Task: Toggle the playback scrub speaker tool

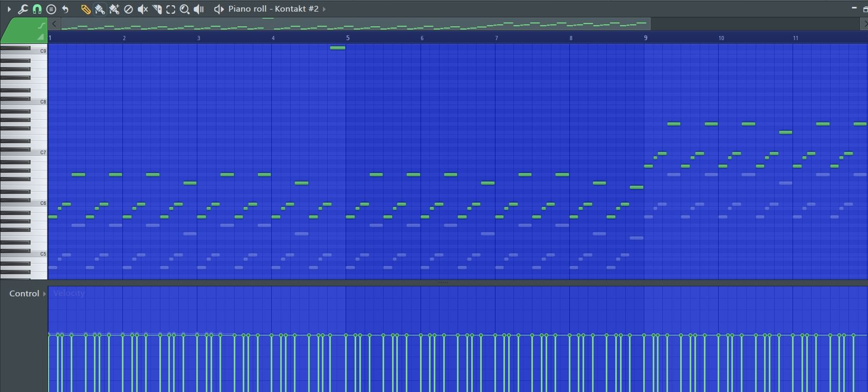Action: tap(199, 9)
